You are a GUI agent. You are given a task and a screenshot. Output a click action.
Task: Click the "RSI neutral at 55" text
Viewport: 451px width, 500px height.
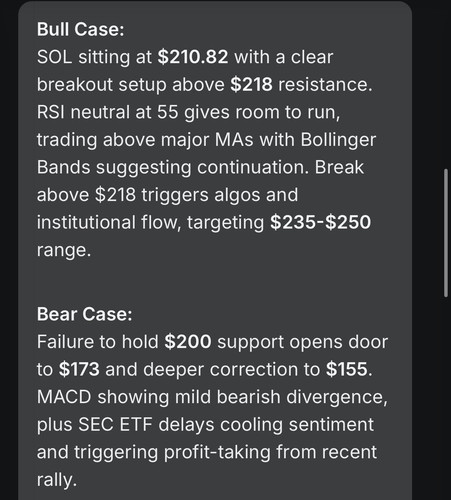[107, 112]
